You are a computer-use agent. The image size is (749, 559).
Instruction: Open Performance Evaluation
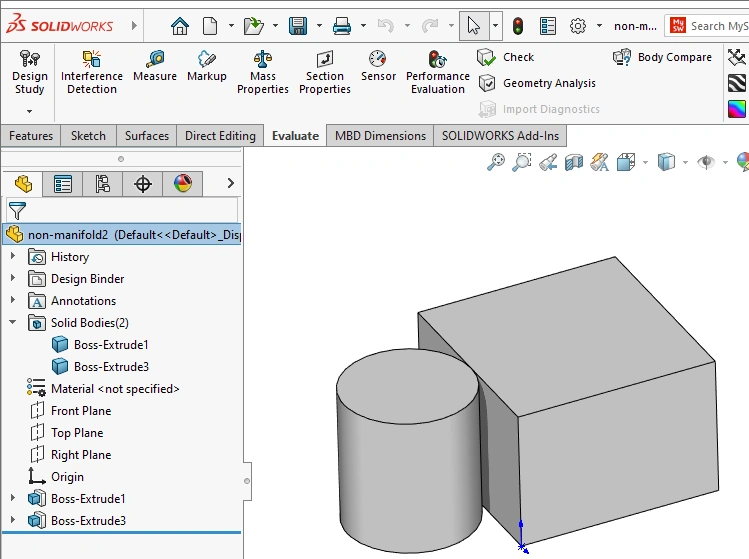[x=438, y=72]
